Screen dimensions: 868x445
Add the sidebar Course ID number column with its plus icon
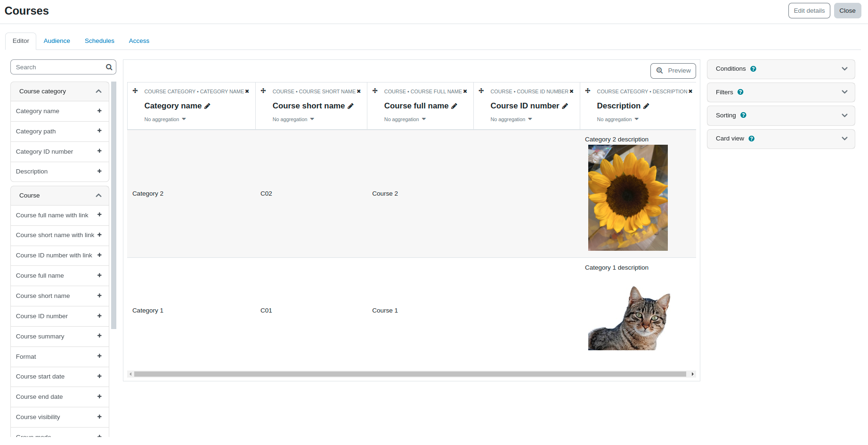click(99, 316)
